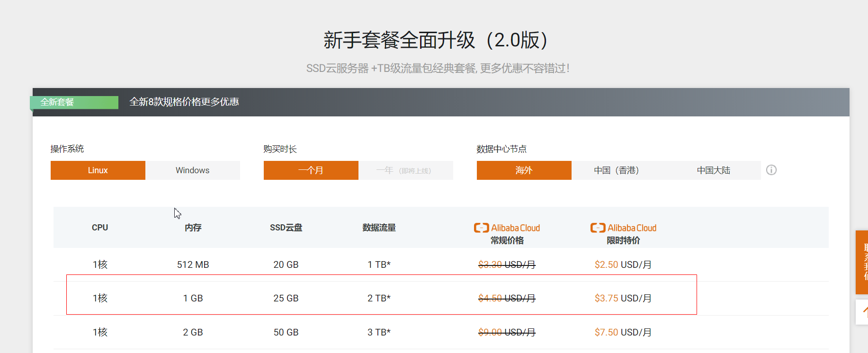This screenshot has width=868, height=353.
Task: Click the back-to-top arrow button at right edge
Action: pos(862,312)
